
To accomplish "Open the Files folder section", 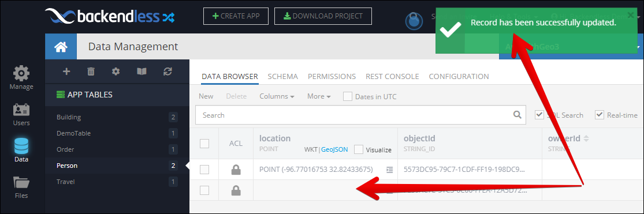I will (x=21, y=187).
